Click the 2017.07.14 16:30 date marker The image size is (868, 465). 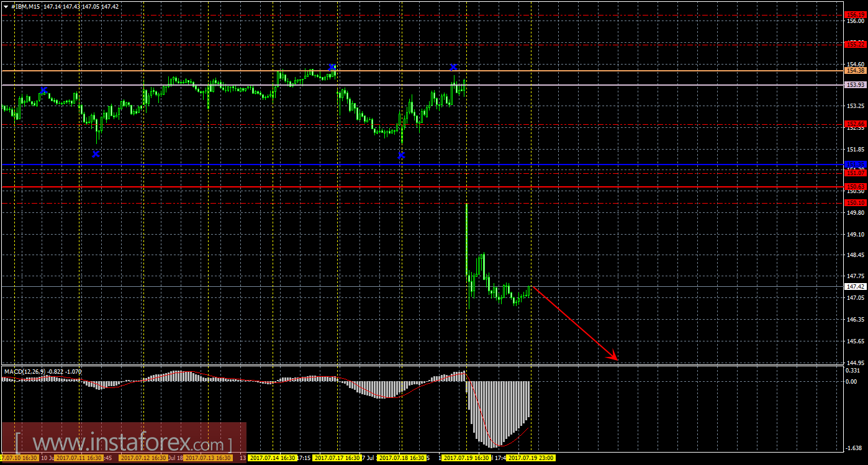coord(273,458)
